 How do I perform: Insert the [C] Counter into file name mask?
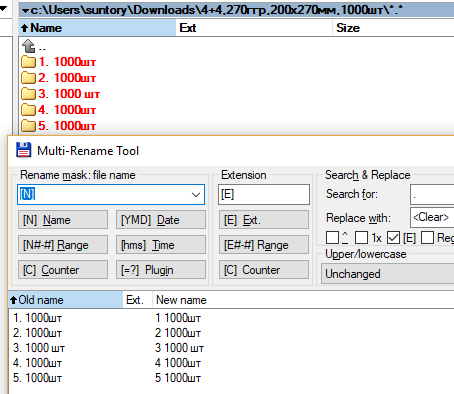pyautogui.click(x=63, y=270)
